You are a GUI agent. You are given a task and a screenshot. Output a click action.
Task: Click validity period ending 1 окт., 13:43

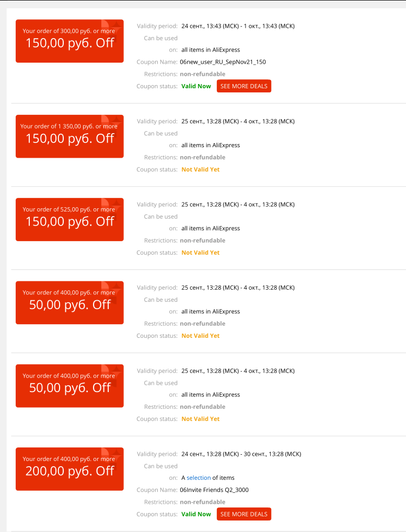point(238,26)
